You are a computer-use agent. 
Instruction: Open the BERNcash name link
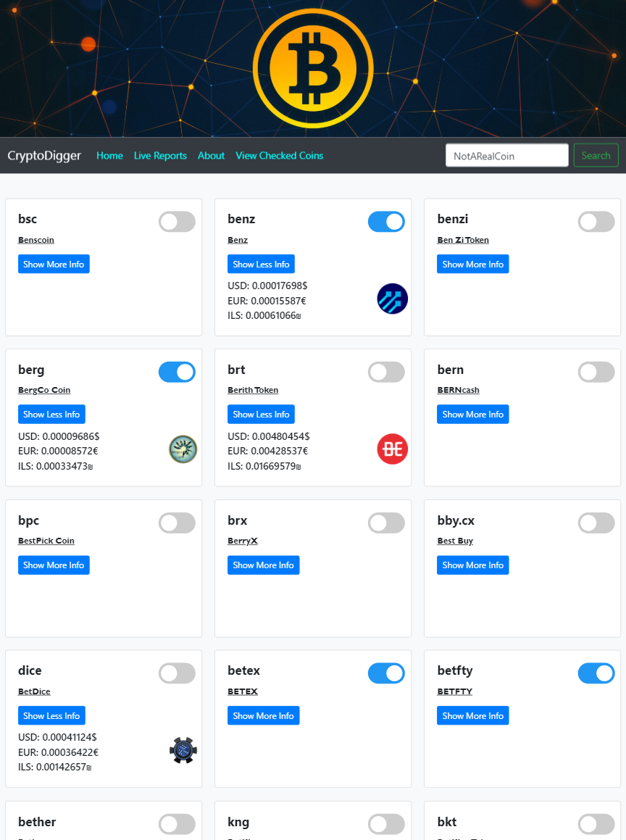[458, 390]
